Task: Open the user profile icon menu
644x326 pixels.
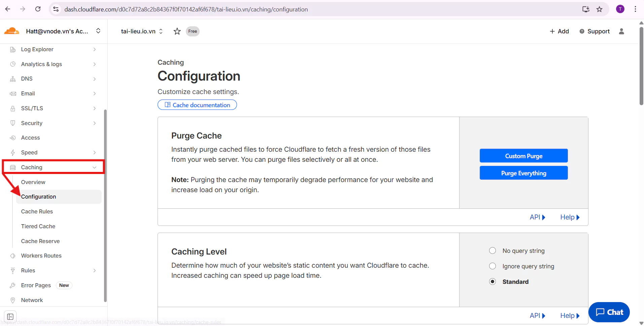Action: pos(621,31)
